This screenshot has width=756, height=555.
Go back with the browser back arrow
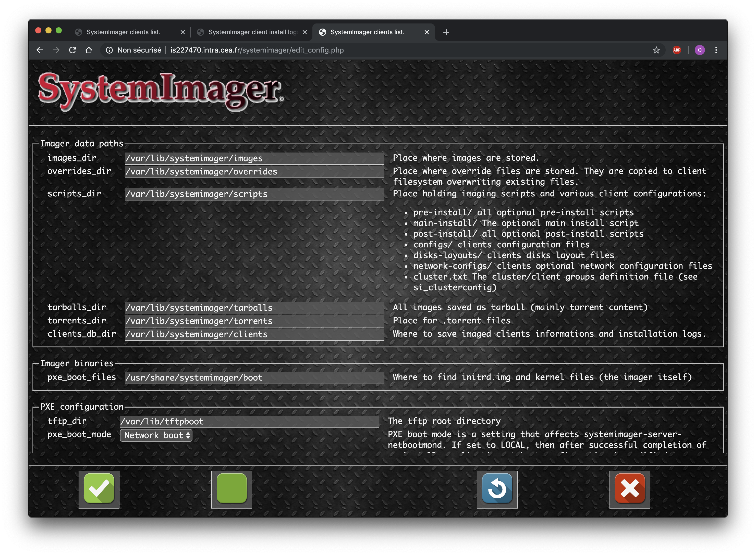[x=40, y=50]
